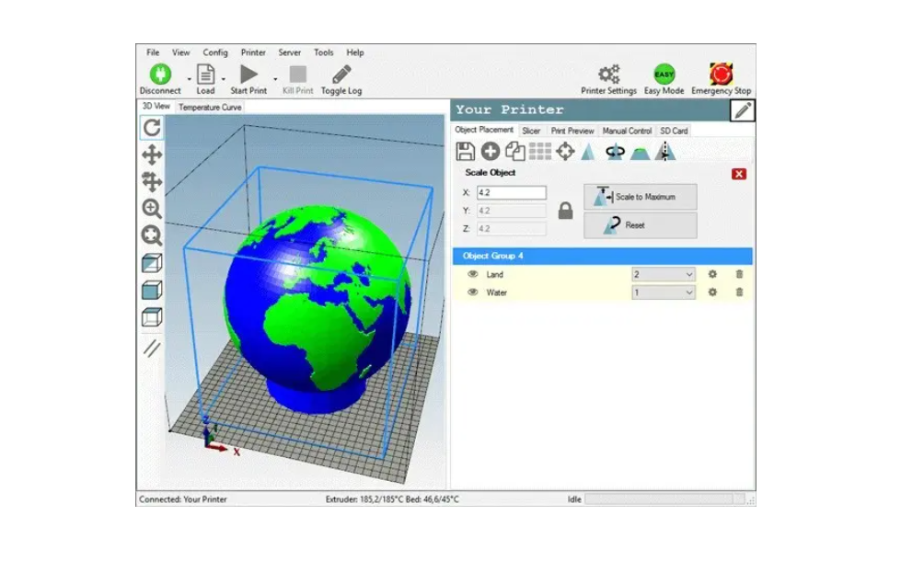Open the View menu

click(x=181, y=52)
